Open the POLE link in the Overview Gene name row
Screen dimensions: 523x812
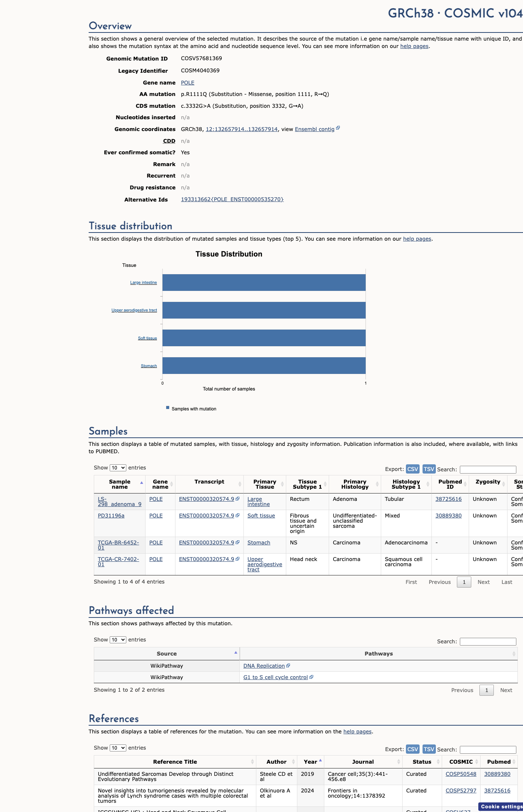[x=188, y=83]
